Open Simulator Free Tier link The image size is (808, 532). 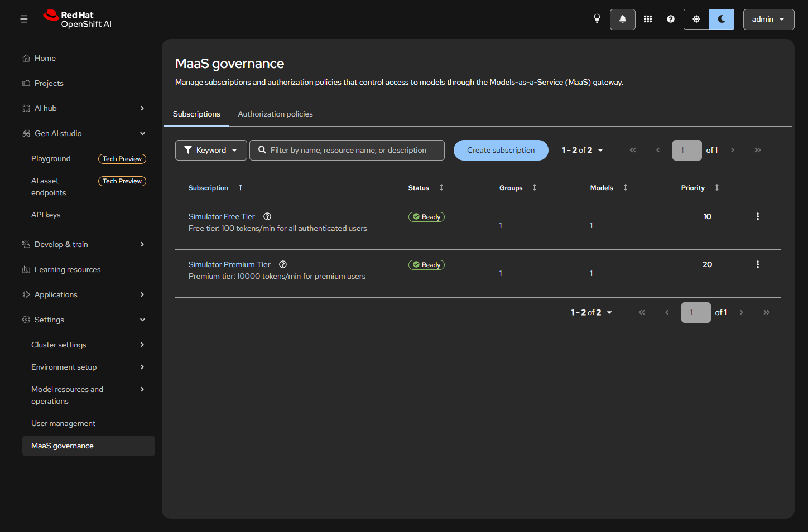222,216
